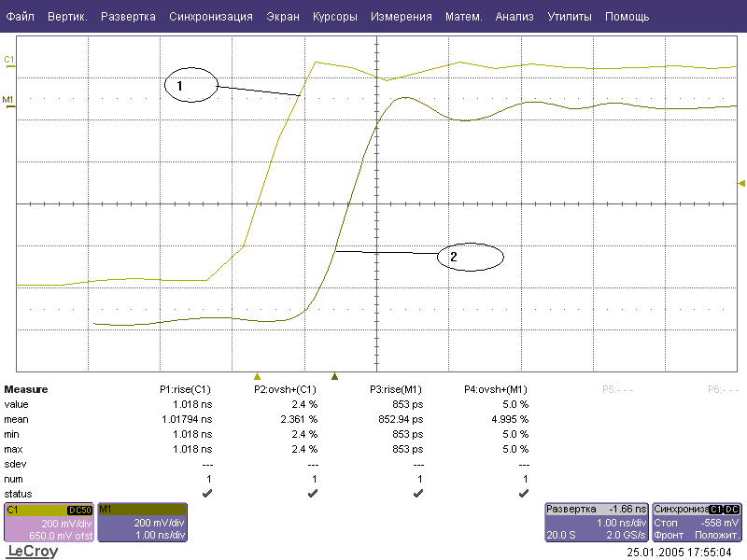The width and height of the screenshot is (747, 560).
Task: Click the M1 dark marker below grid
Action: tap(334, 376)
